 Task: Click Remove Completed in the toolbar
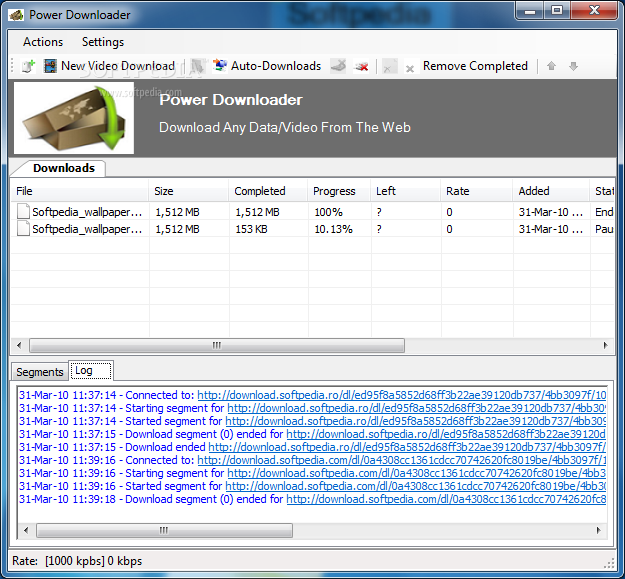pos(467,66)
